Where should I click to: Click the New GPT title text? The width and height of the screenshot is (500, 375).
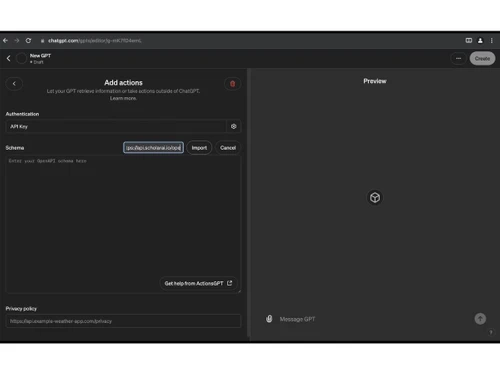(x=40, y=56)
